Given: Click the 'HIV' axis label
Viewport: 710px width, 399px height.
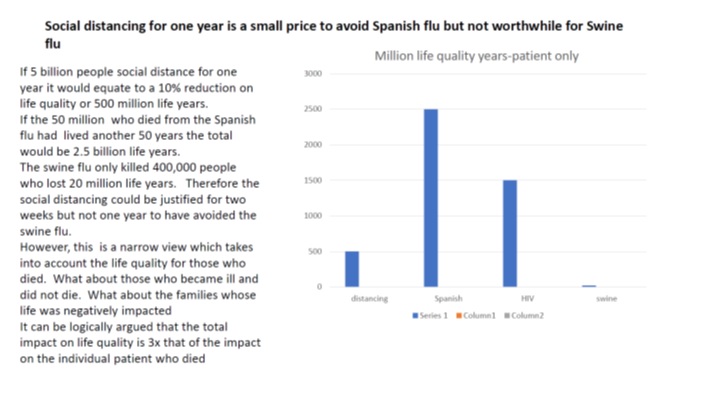Looking at the screenshot, I should tap(528, 298).
